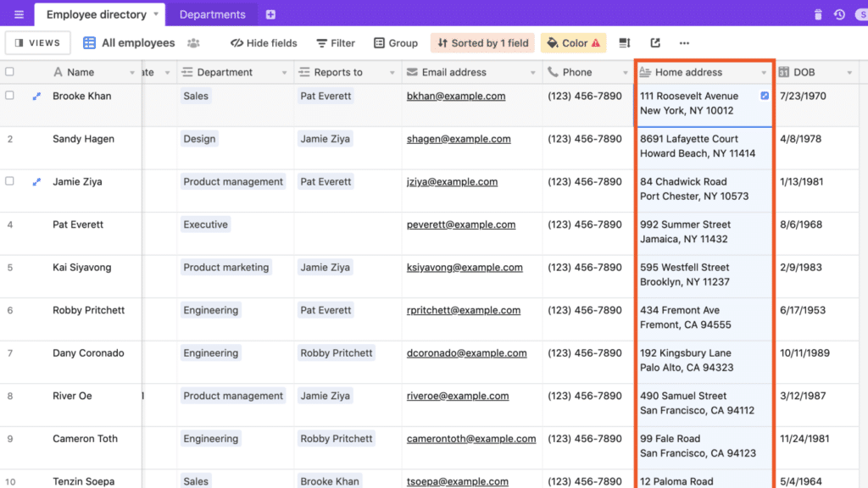Add a new table with plus icon
This screenshot has height=488, width=868.
pos(270,14)
